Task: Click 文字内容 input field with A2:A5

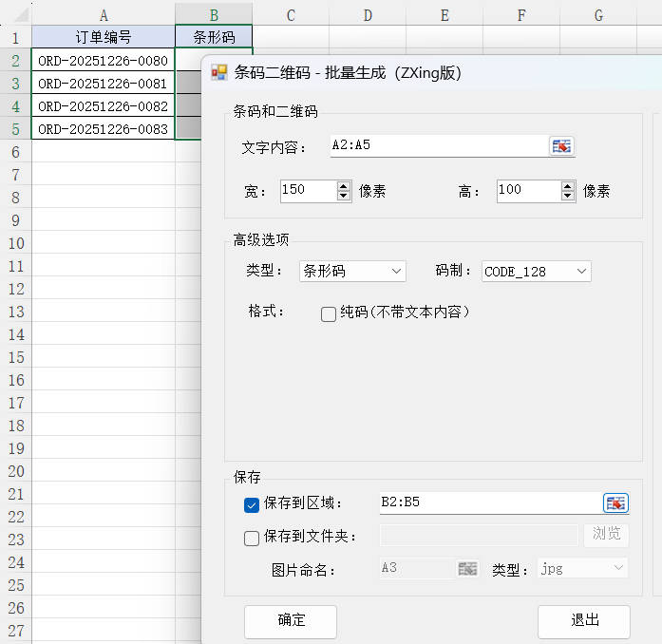Action: click(x=437, y=145)
